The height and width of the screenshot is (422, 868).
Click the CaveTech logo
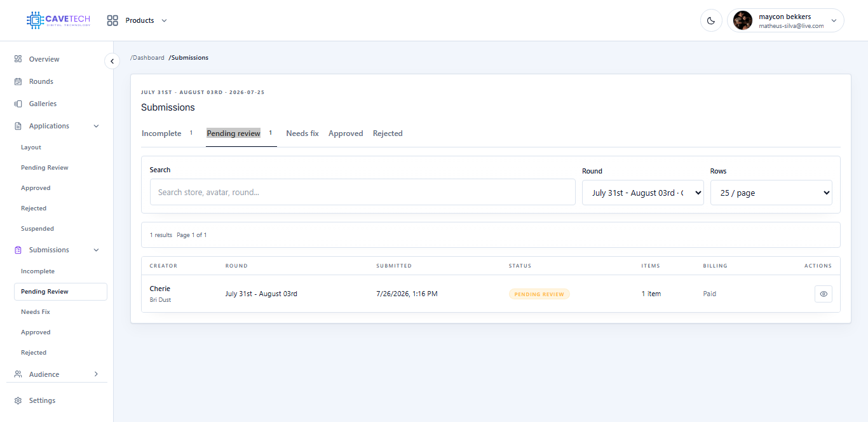(x=58, y=20)
